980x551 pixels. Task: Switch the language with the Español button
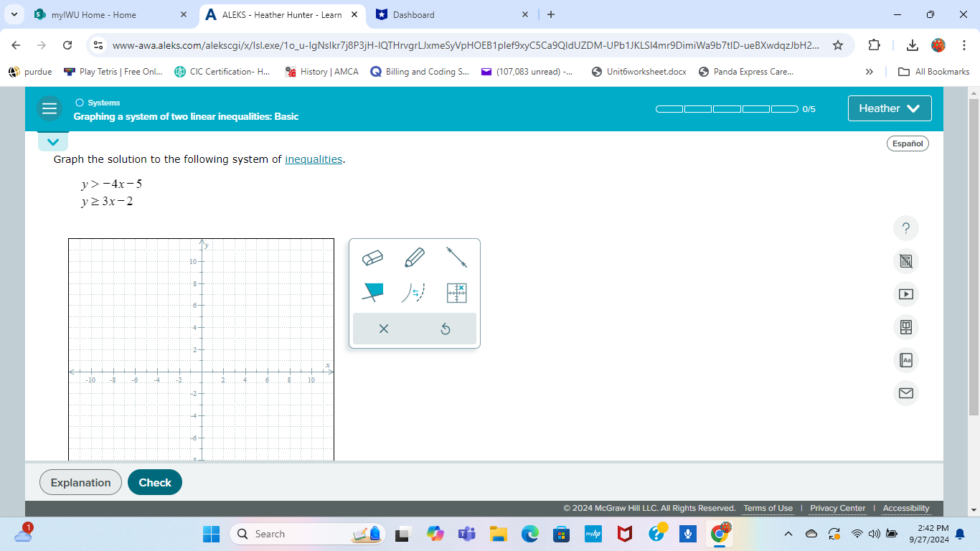tap(908, 143)
